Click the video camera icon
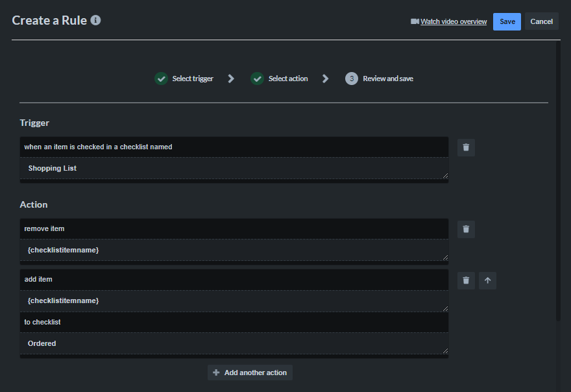 (x=415, y=21)
